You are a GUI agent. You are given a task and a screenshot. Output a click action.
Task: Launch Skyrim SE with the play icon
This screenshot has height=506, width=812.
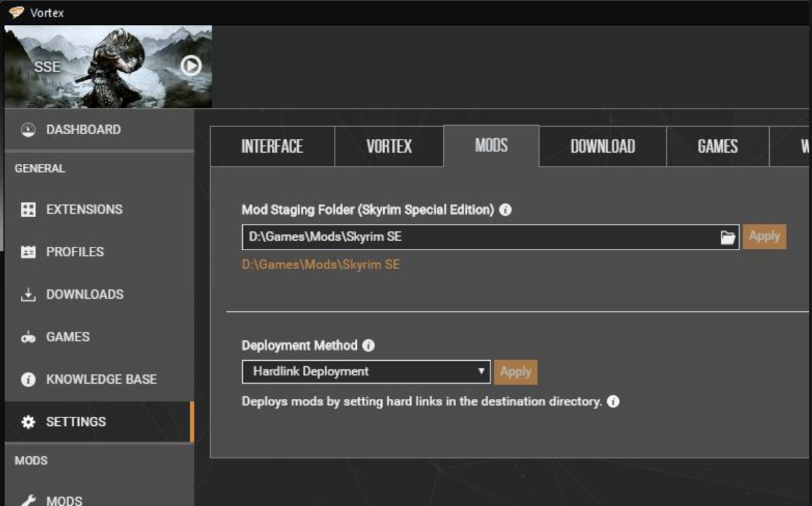191,66
